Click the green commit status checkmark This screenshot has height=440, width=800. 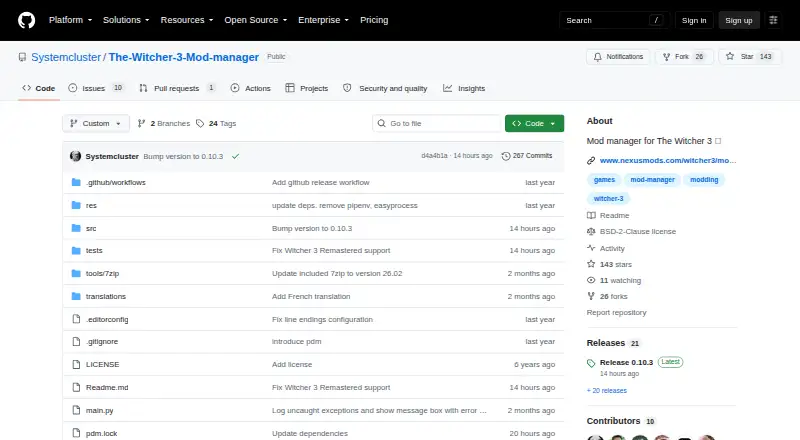coord(235,156)
